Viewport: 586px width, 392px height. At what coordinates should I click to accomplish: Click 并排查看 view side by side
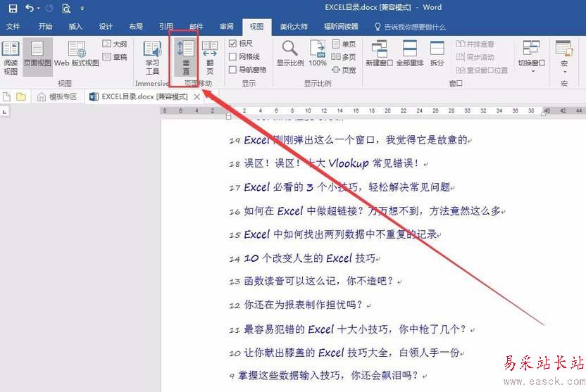pos(475,44)
